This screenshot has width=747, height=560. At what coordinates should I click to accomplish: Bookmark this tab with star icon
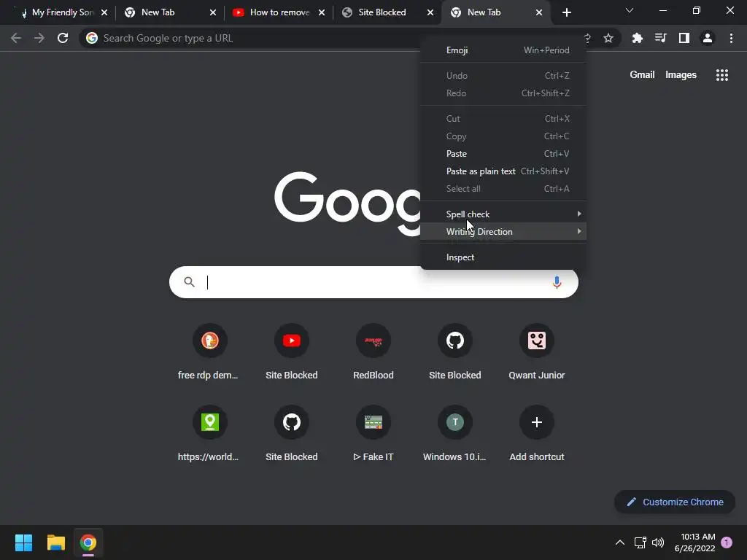tap(608, 38)
